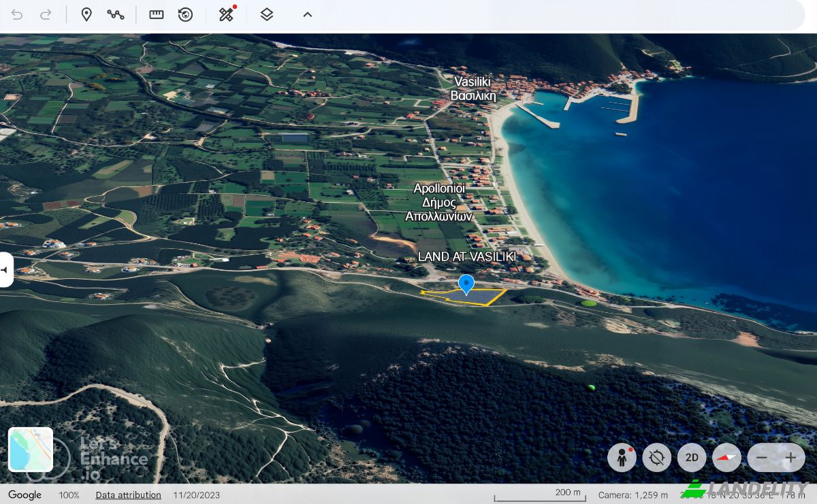
Task: Click the 100% loading indicator
Action: tap(69, 495)
